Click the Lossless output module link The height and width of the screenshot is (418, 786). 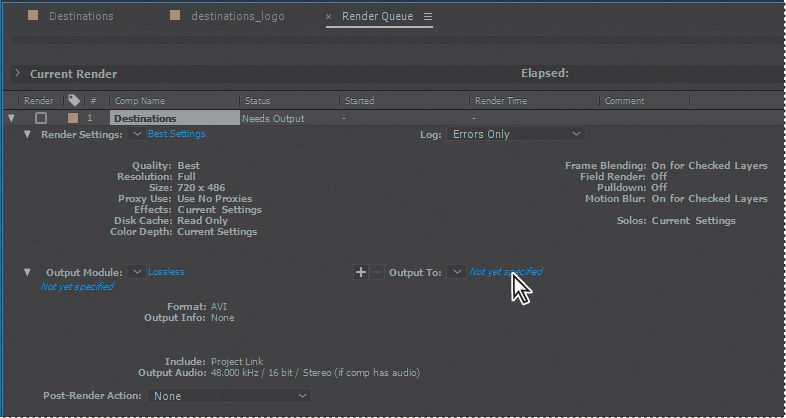[x=166, y=272]
